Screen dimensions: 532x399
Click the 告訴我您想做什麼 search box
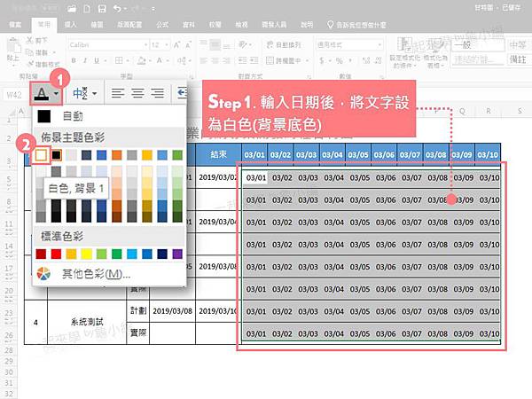pos(357,25)
